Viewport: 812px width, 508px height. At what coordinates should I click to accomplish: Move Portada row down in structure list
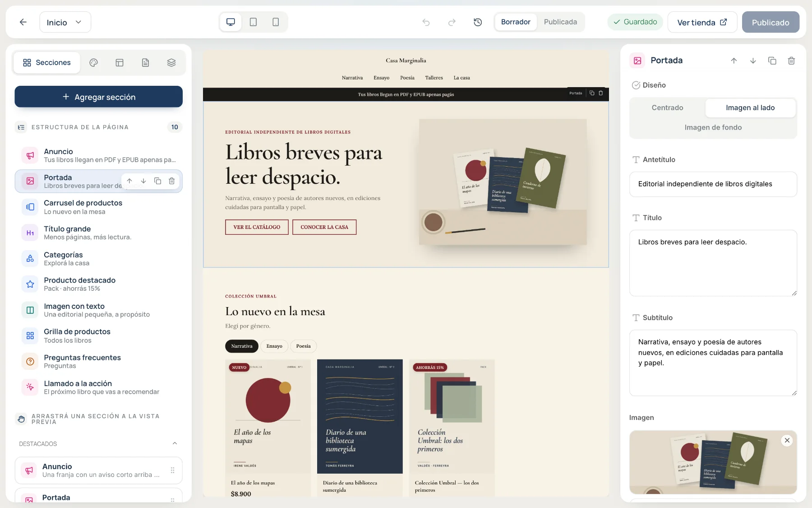click(143, 181)
